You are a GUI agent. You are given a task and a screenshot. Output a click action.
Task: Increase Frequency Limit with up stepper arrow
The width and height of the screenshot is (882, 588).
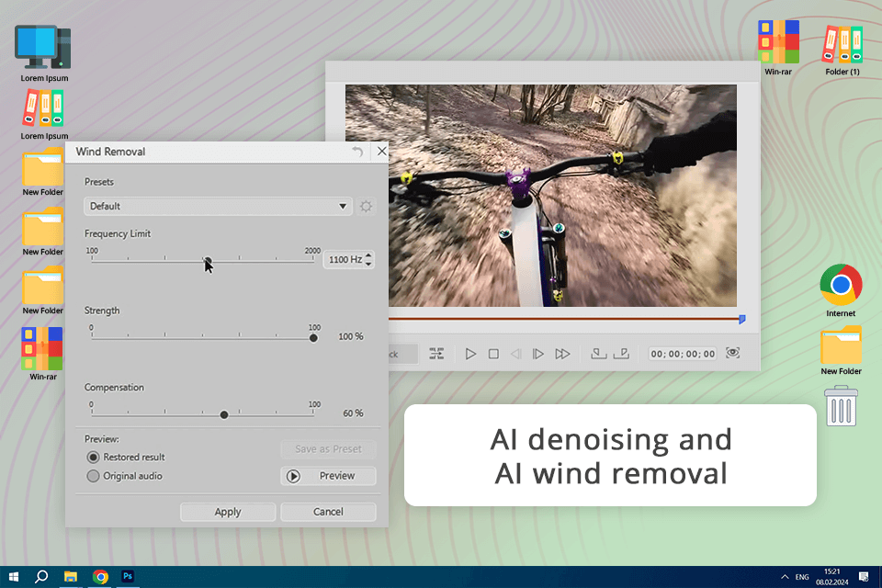click(369, 256)
